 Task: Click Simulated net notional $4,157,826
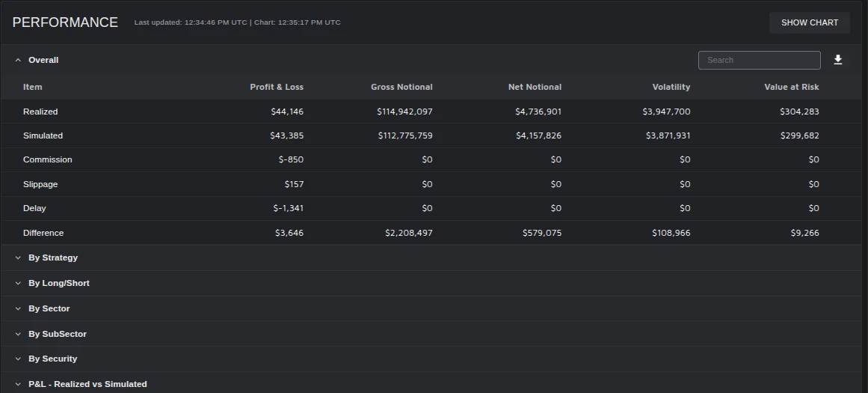click(538, 135)
